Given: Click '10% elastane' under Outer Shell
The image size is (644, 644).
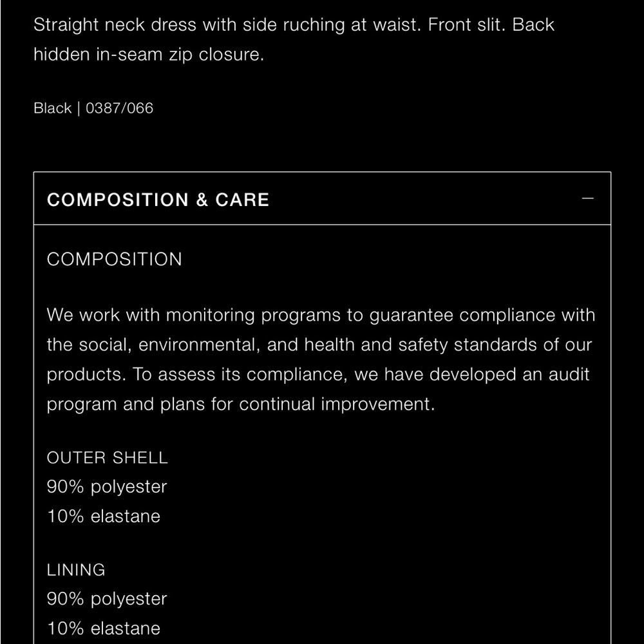Looking at the screenshot, I should coord(104,516).
